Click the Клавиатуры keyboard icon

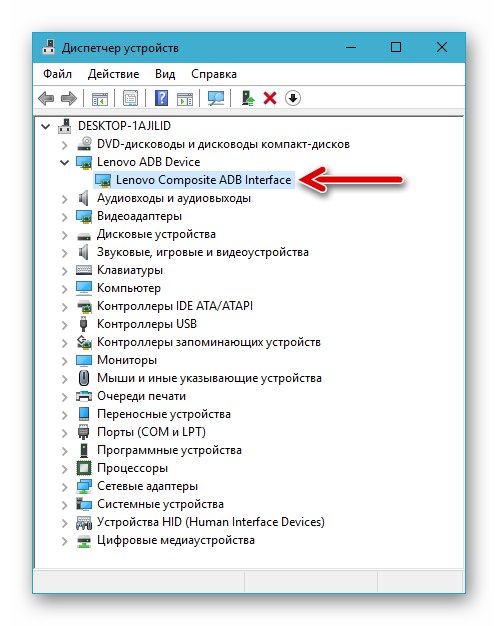click(x=84, y=270)
